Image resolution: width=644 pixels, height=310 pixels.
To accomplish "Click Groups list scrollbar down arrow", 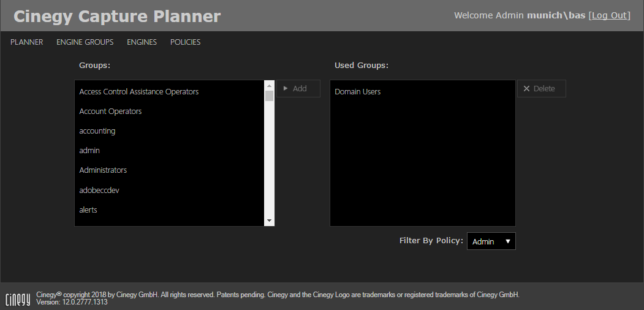I will click(x=270, y=221).
